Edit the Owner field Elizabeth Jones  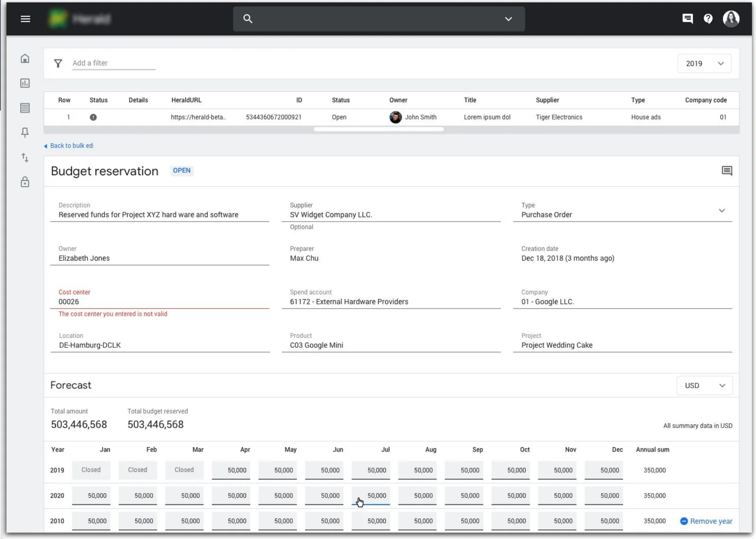(x=160, y=254)
